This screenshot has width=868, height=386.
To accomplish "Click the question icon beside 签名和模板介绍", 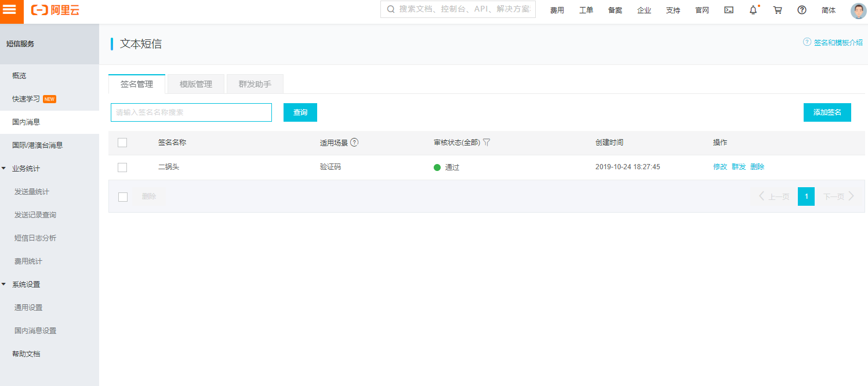I will [807, 42].
